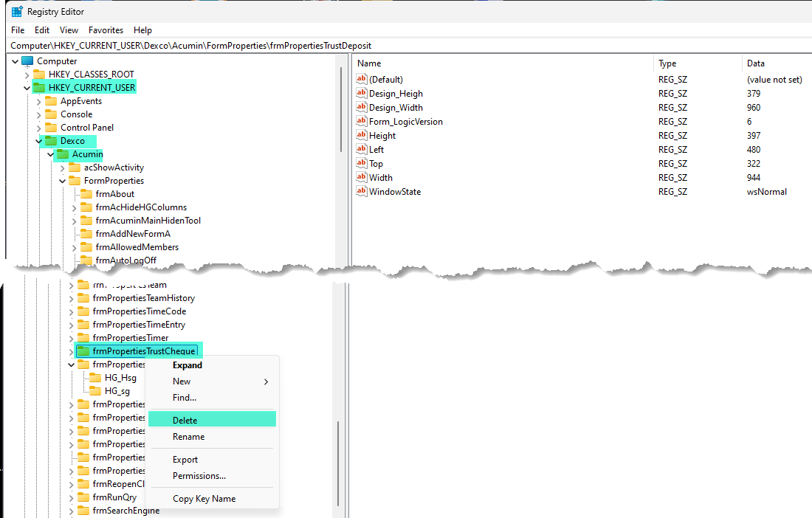
Task: Expand the HKEY_CLASSES_ROOT hive
Action: tap(27, 75)
